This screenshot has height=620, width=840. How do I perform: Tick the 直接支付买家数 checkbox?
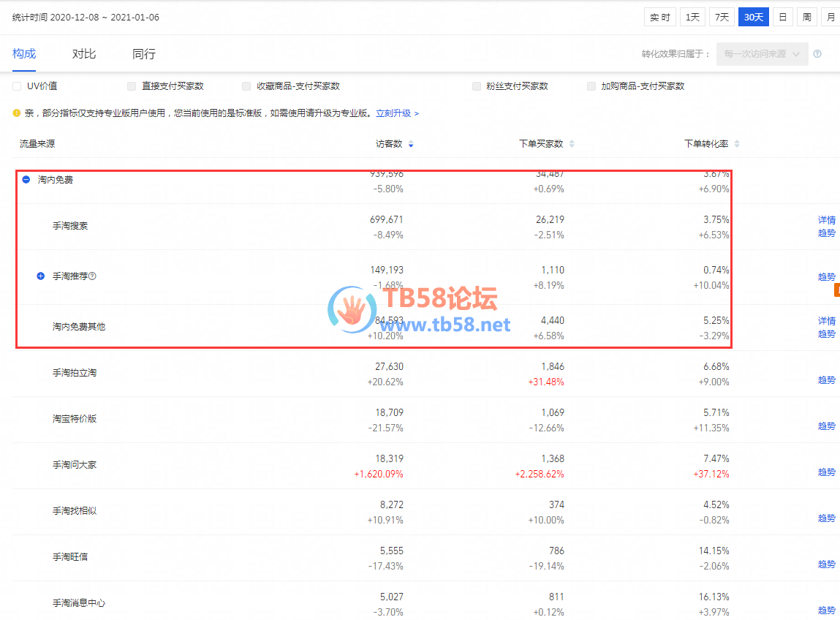(132, 86)
